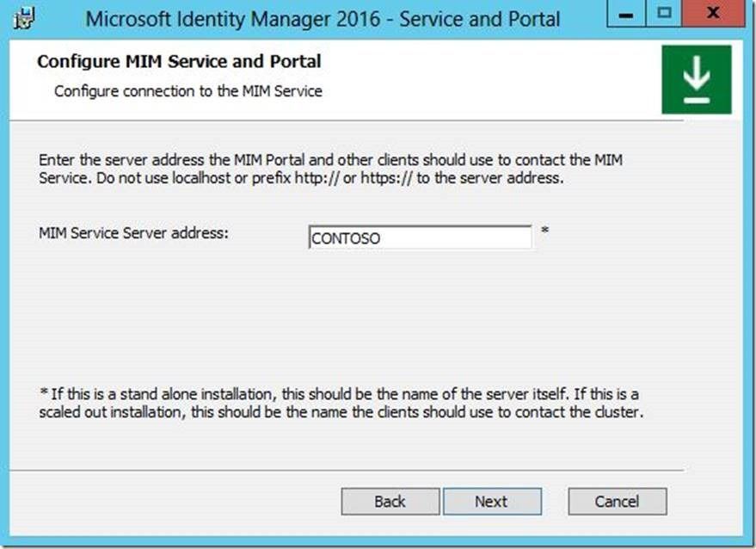Click the 'Configure MIM Service and Portal' heading
This screenshot has height=549, width=756.
179,61
